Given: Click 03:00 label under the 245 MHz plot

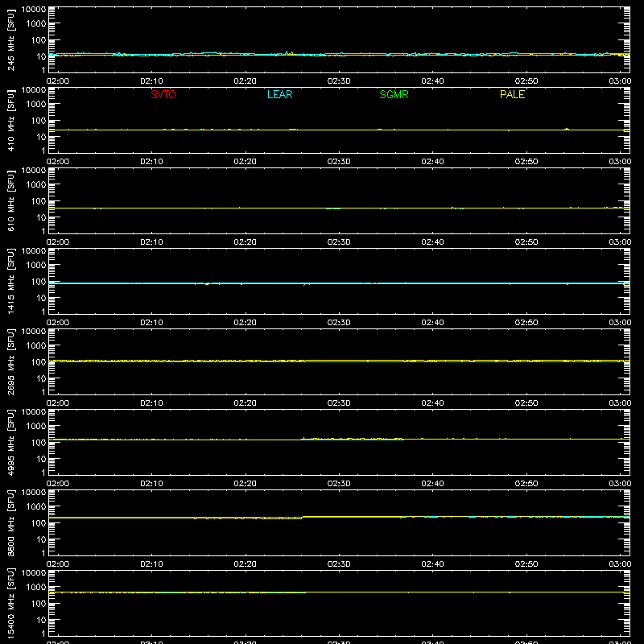Looking at the screenshot, I should coord(620,81).
